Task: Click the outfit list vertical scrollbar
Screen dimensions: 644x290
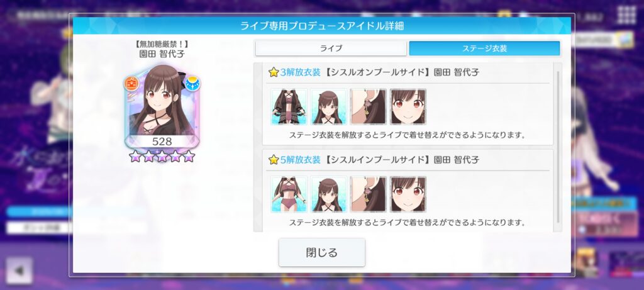Action: pyautogui.click(x=558, y=147)
